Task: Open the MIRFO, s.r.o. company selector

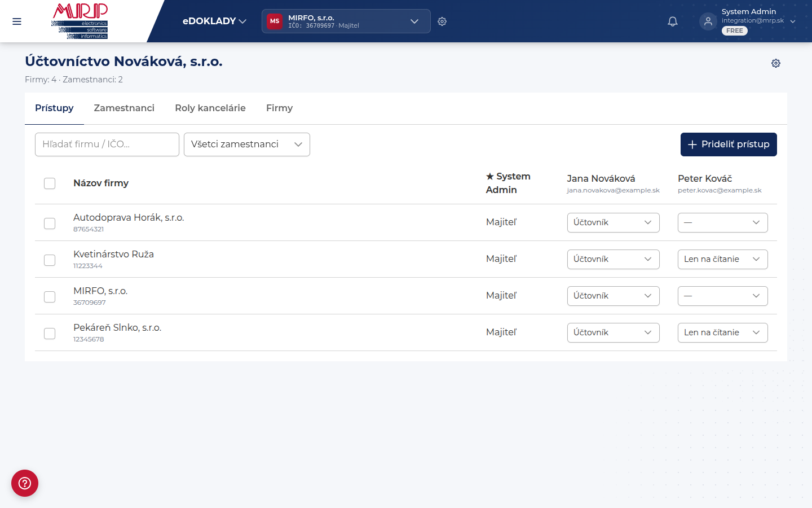Action: pos(346,21)
